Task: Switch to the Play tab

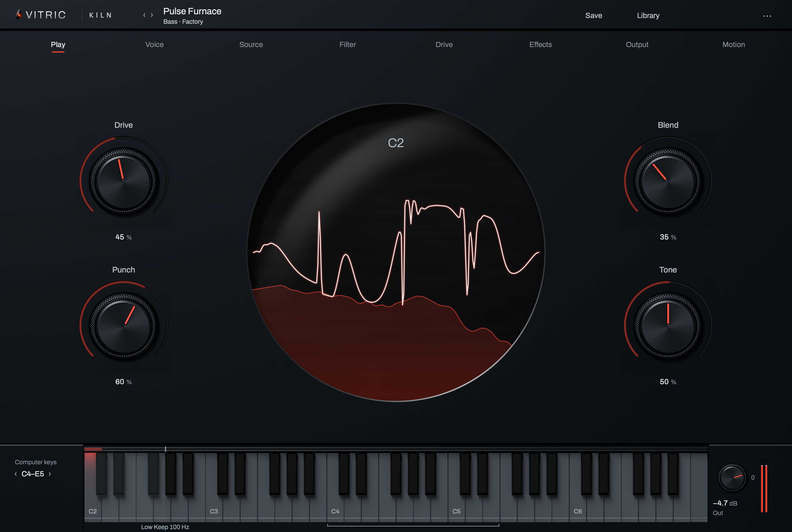Action: pyautogui.click(x=58, y=44)
